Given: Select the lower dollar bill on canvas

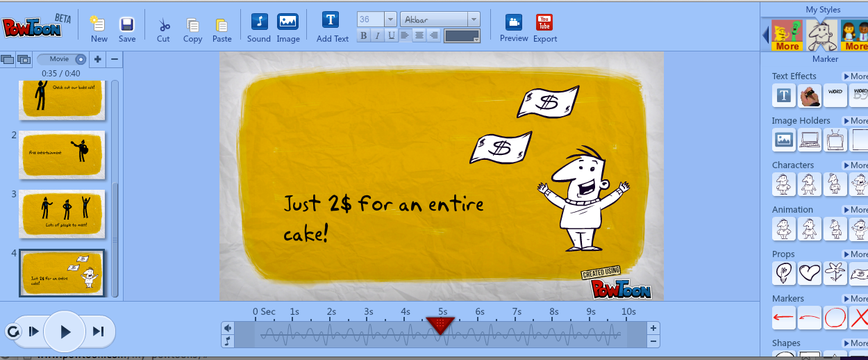Looking at the screenshot, I should (501, 147).
